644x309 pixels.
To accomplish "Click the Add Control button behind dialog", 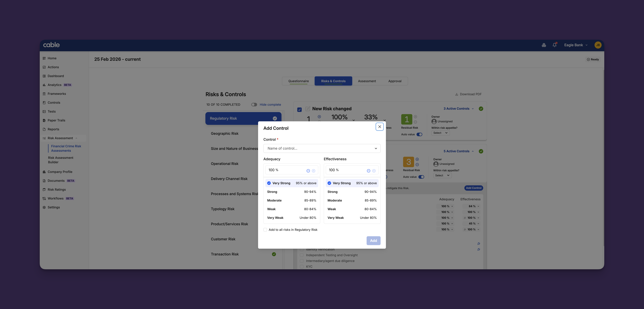I will (x=473, y=188).
